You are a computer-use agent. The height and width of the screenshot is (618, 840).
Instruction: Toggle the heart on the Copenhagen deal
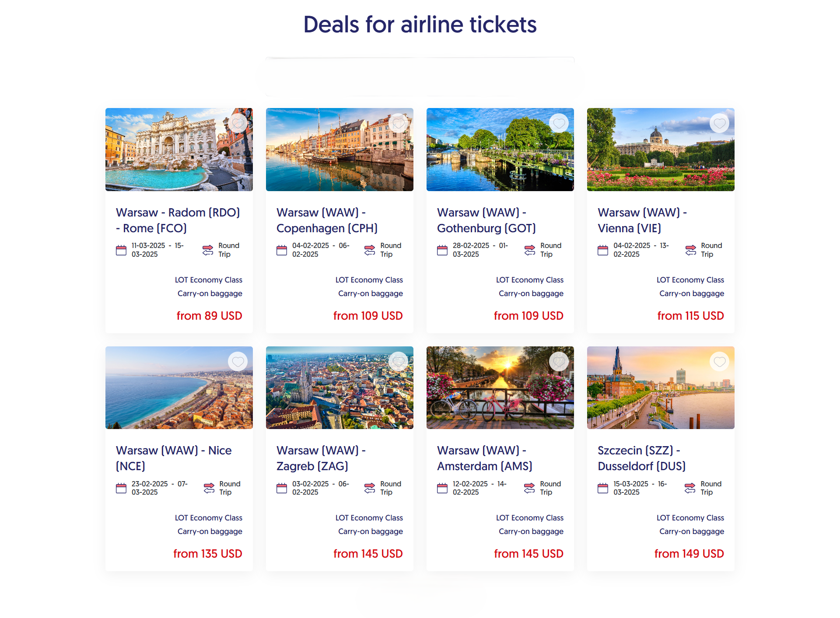point(399,123)
